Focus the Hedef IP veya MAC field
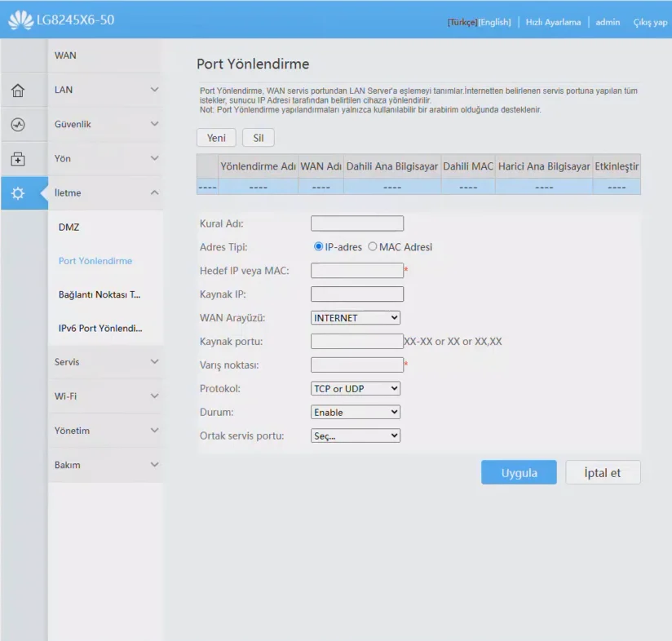 357,271
